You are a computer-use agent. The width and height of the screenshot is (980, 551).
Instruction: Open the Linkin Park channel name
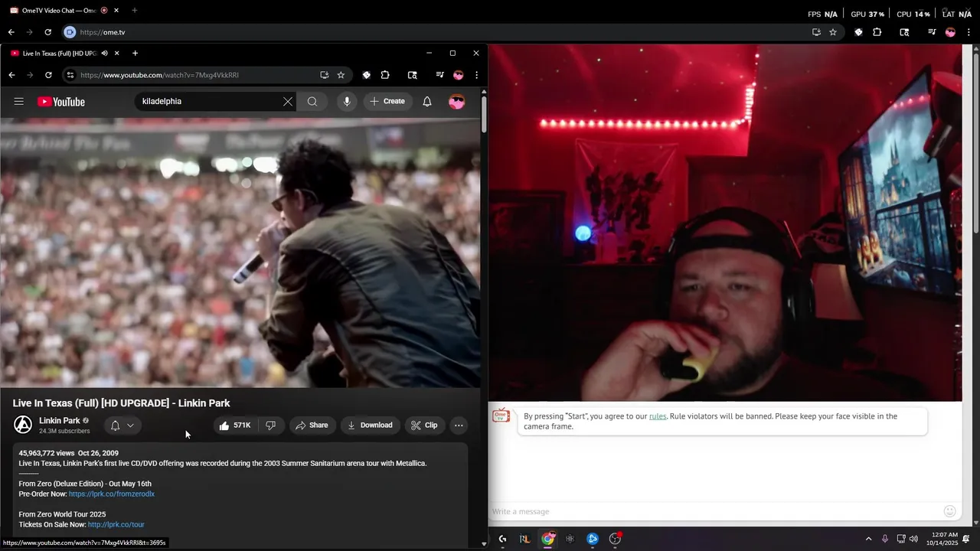point(60,421)
